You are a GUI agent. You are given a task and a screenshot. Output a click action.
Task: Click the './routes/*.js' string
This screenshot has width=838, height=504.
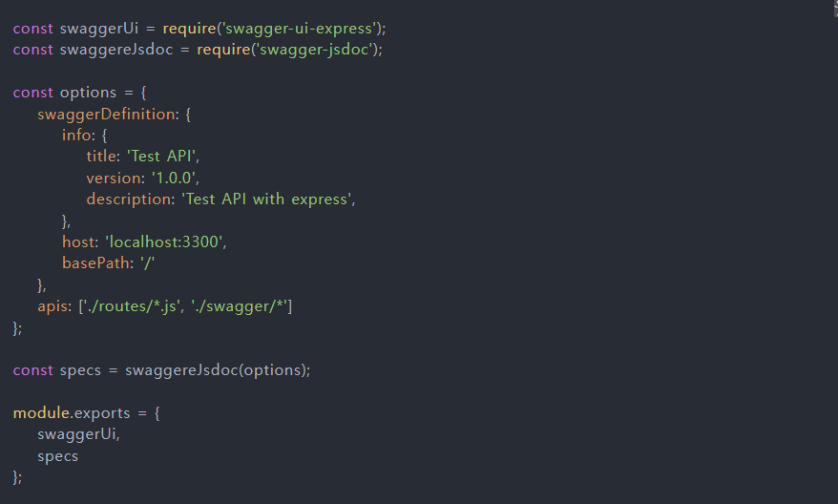click(131, 306)
